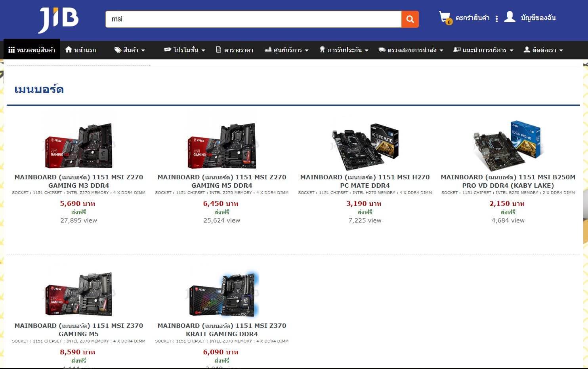
Task: Open MSI Z270 GAMING M5 DDR4 product title
Action: pyautogui.click(x=222, y=181)
